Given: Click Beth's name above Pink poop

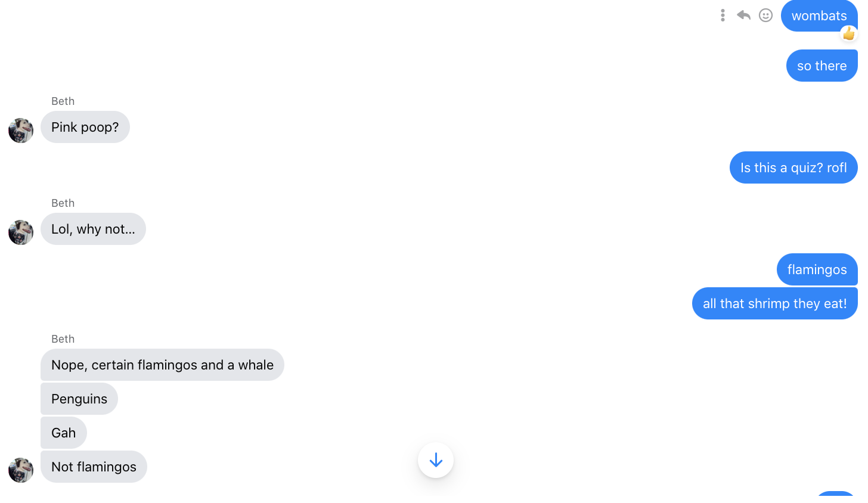Looking at the screenshot, I should point(63,101).
